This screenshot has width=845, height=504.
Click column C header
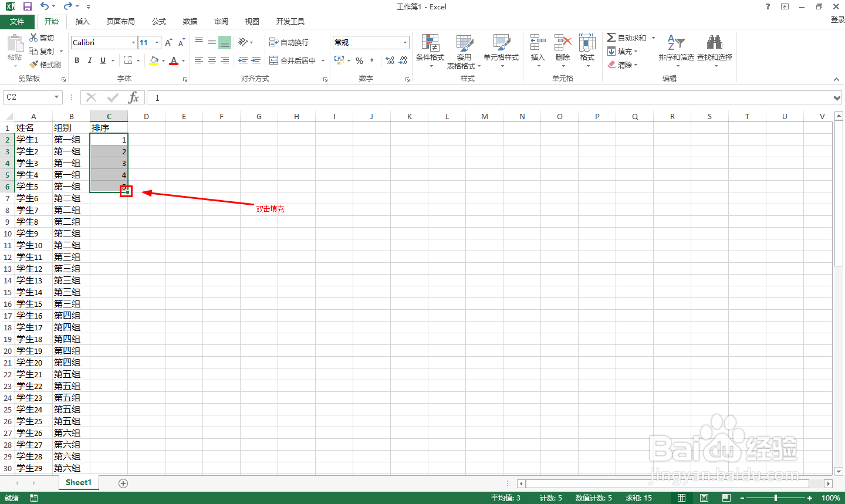pyautogui.click(x=109, y=116)
